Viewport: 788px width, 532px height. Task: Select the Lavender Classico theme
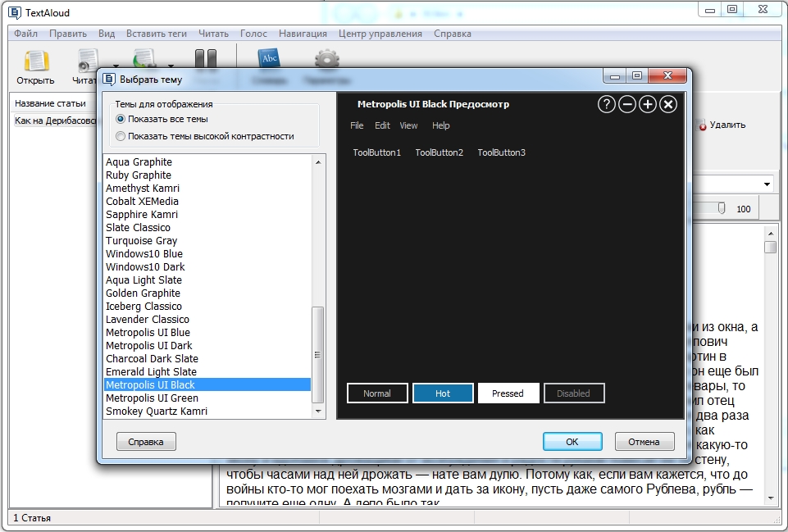tap(207, 319)
